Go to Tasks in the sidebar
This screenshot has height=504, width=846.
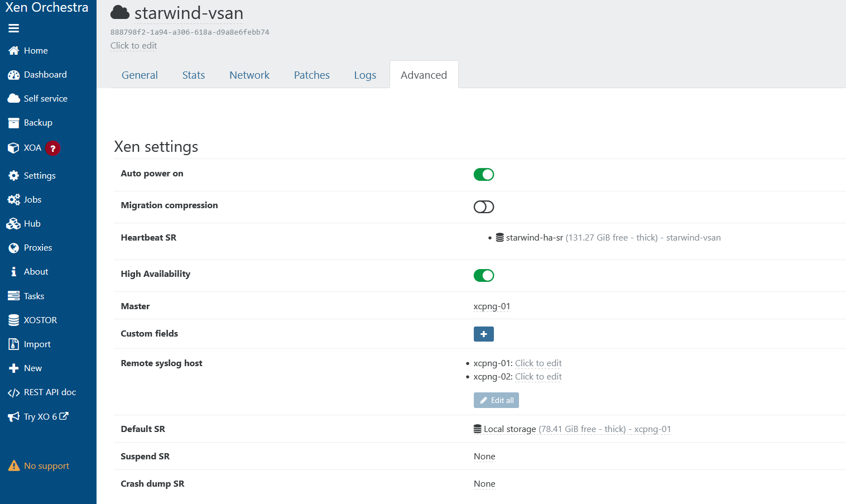34,296
